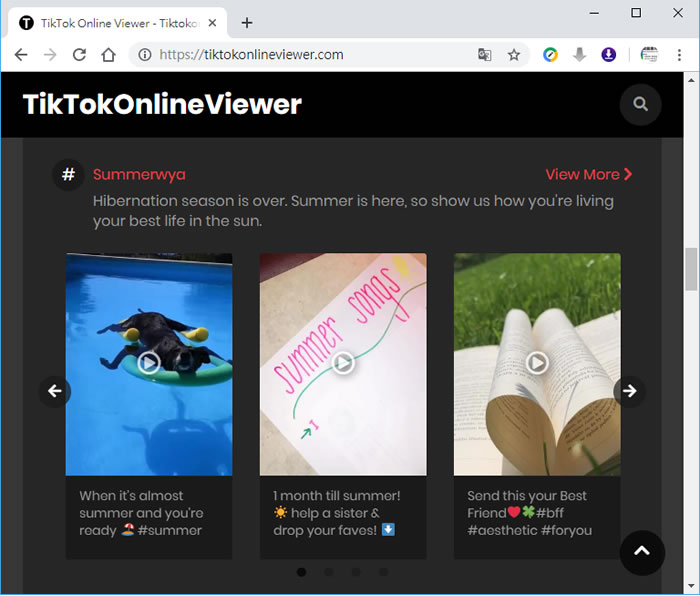Click the carousel next arrow
The width and height of the screenshot is (700, 596).
click(629, 391)
